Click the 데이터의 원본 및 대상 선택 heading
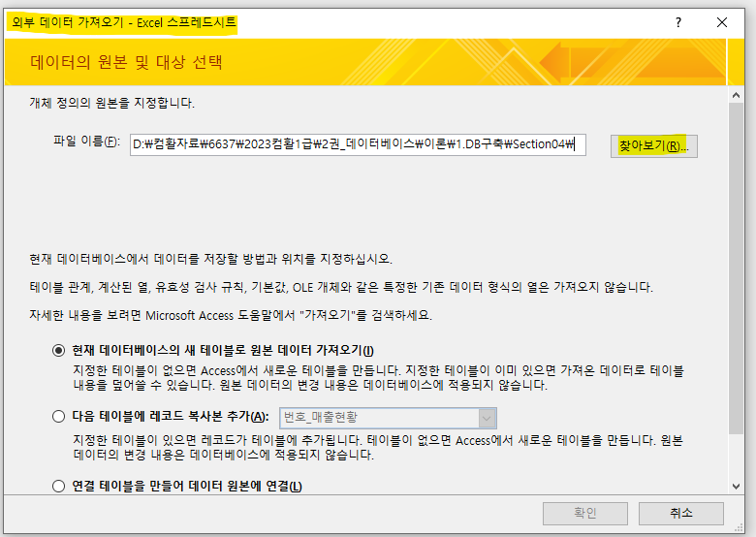Screen dimensions: 756x537 126,62
